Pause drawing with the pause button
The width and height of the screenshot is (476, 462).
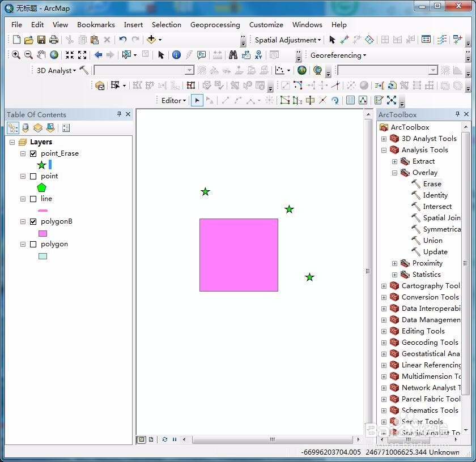[x=175, y=439]
